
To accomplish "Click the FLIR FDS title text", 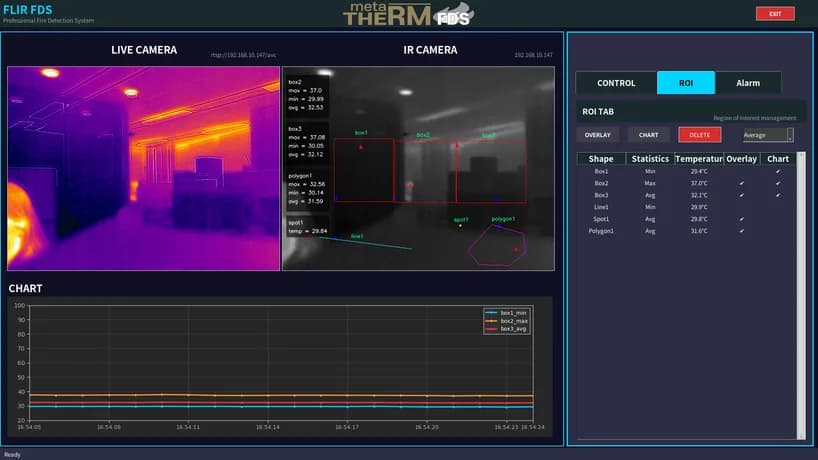I will click(x=28, y=10).
